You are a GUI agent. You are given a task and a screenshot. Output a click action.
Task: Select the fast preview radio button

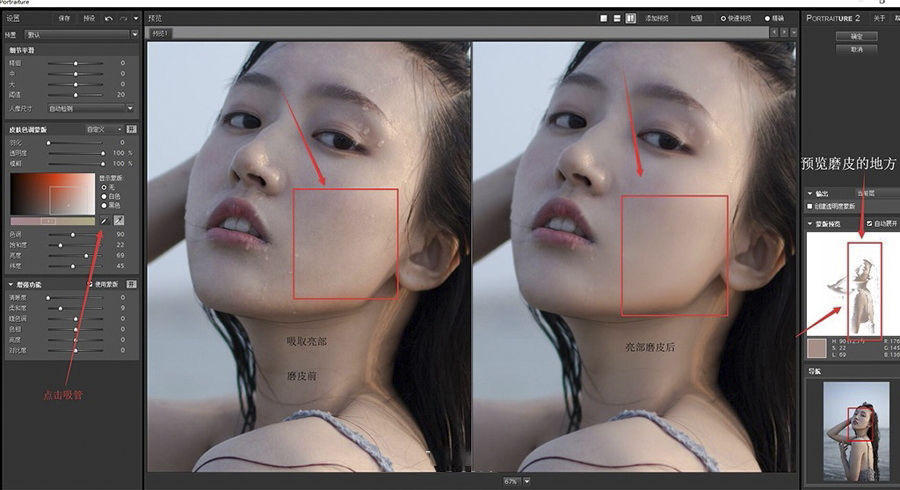pos(723,18)
